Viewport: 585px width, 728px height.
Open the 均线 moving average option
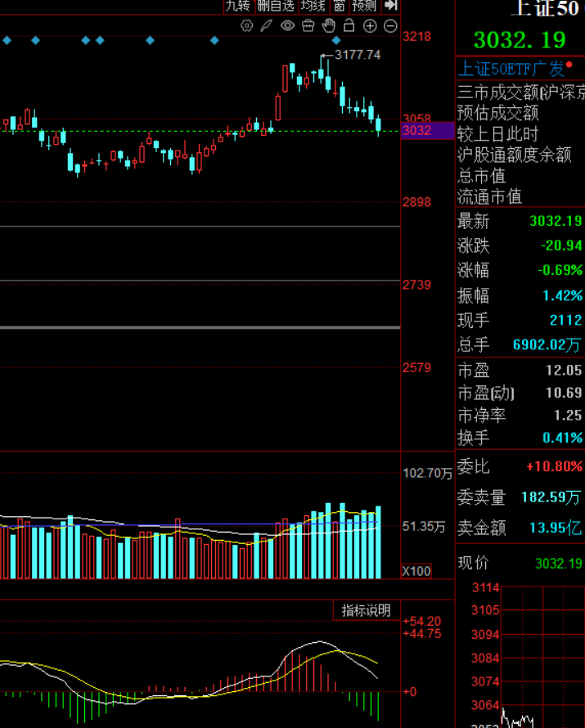point(313,6)
